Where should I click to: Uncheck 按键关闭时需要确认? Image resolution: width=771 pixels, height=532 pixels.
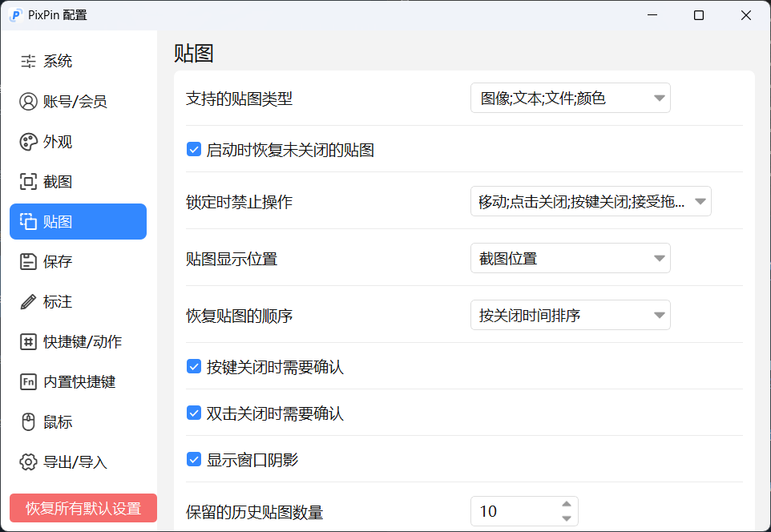tap(193, 367)
